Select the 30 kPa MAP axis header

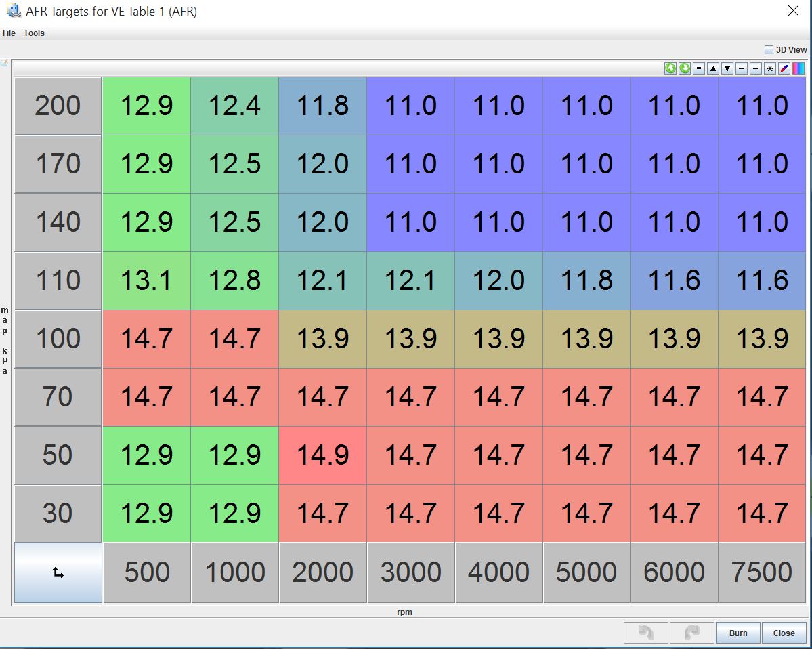58,514
